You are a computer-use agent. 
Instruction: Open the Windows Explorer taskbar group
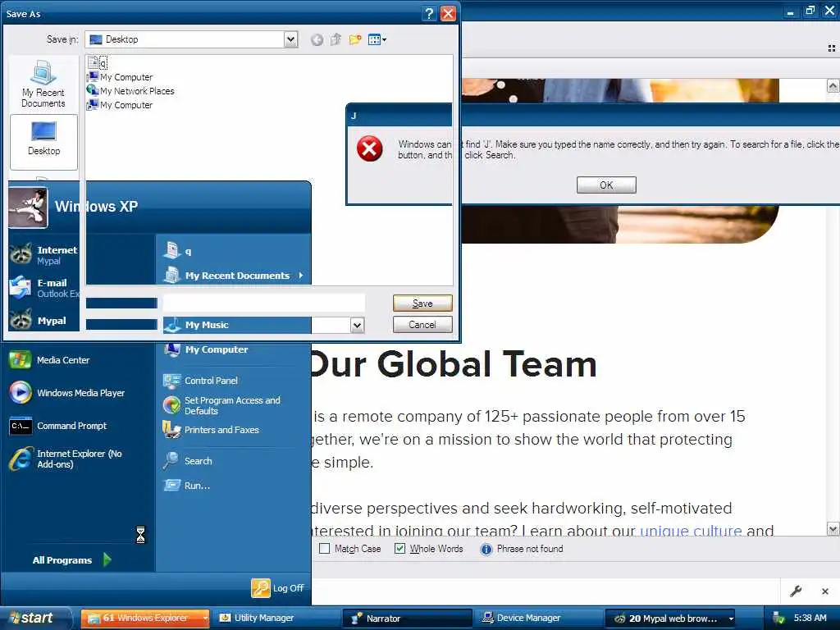point(146,619)
